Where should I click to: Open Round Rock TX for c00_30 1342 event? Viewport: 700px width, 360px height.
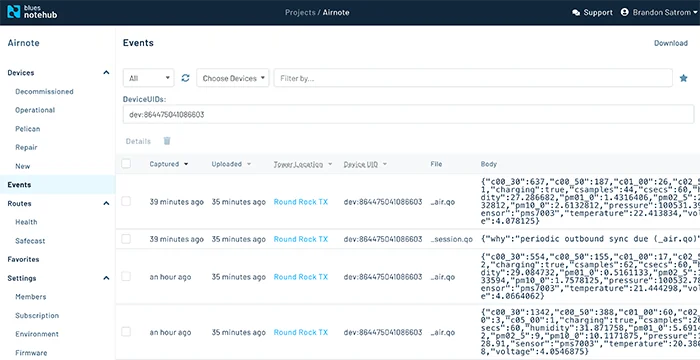(300, 332)
